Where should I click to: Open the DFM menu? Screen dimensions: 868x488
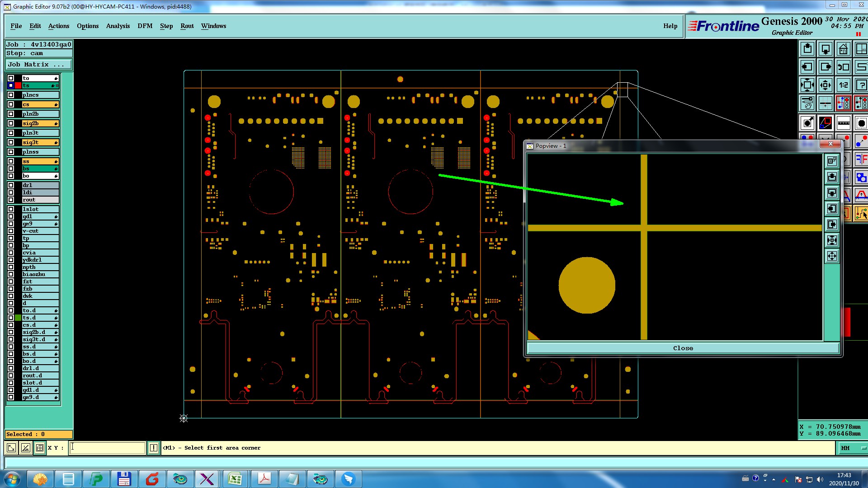145,26
